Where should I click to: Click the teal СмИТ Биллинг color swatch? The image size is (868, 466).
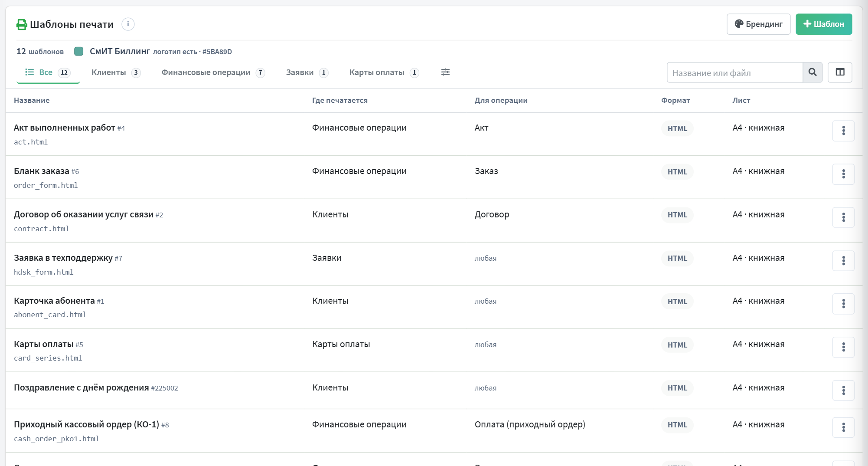(79, 51)
